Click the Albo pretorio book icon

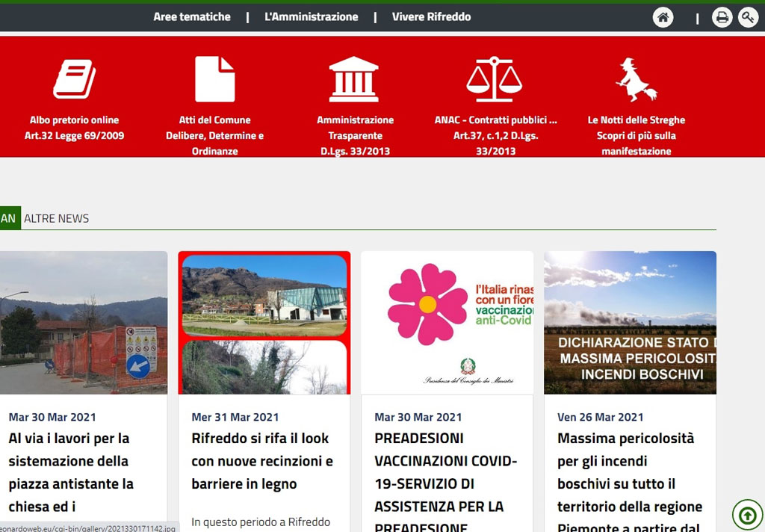(x=74, y=79)
